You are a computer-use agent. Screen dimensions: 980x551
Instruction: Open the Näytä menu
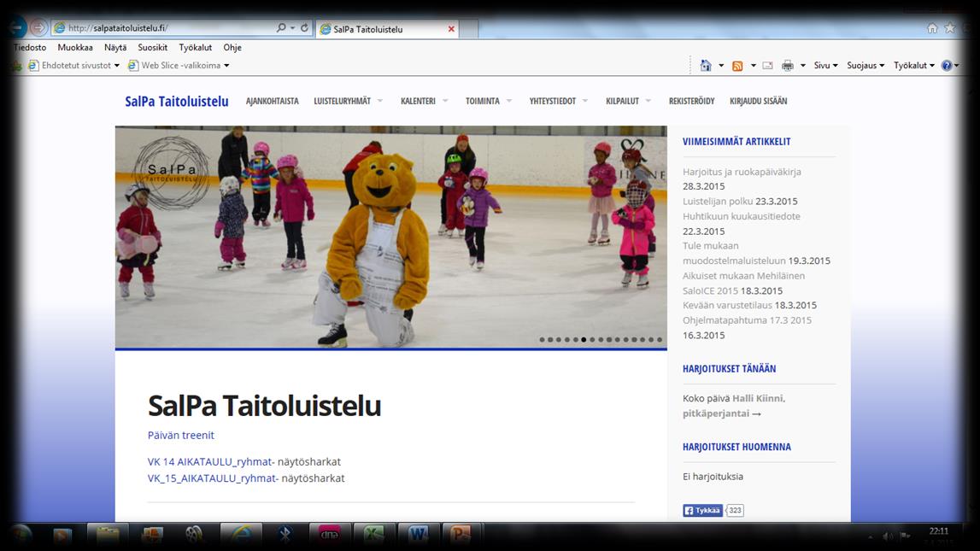click(115, 48)
